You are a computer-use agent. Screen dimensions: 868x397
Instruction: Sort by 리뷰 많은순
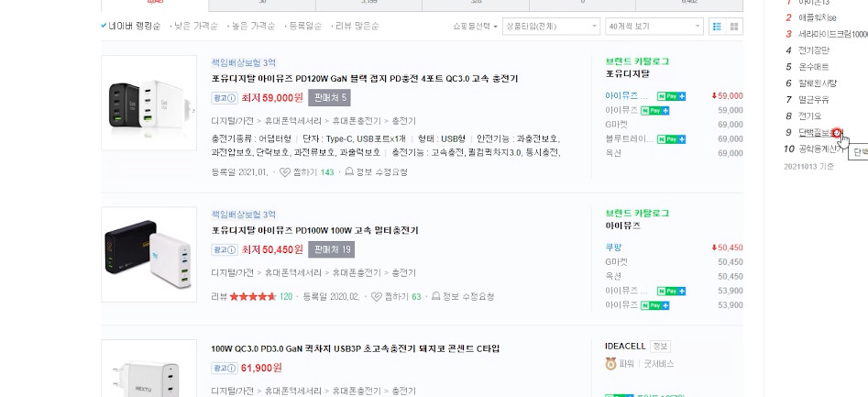coord(356,26)
